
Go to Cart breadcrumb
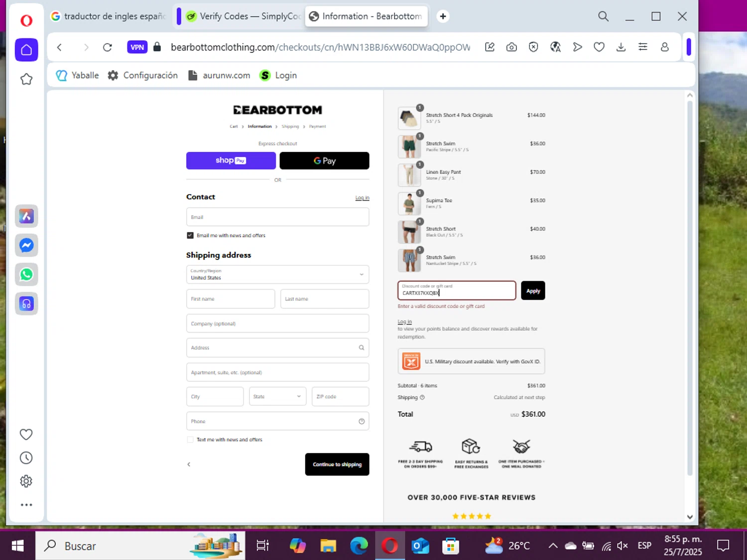click(234, 126)
